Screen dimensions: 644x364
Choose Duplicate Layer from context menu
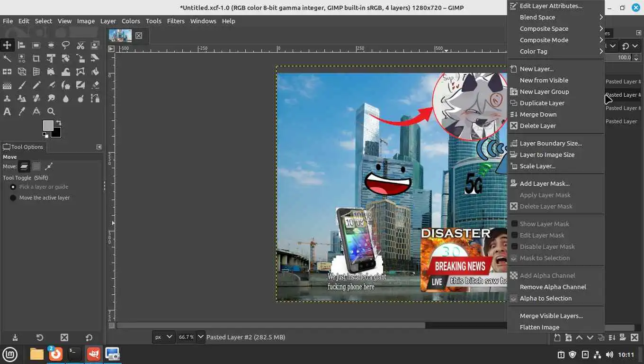click(555, 103)
